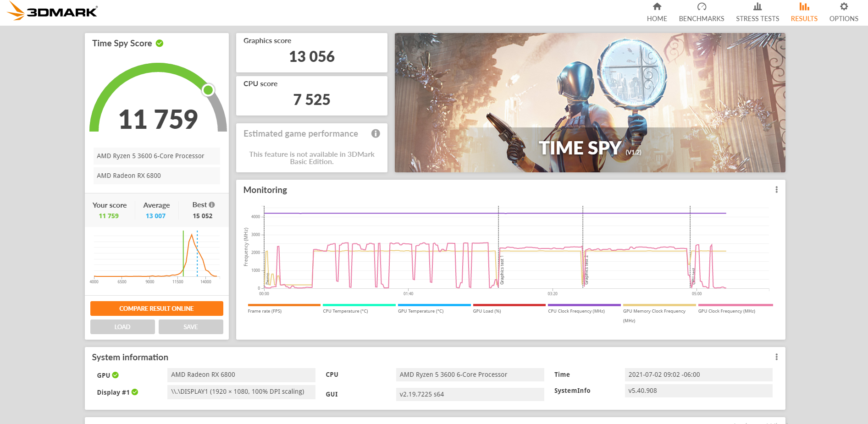Click the GUI version v2.19.7225 s64 field
868x424 pixels.
click(470, 394)
